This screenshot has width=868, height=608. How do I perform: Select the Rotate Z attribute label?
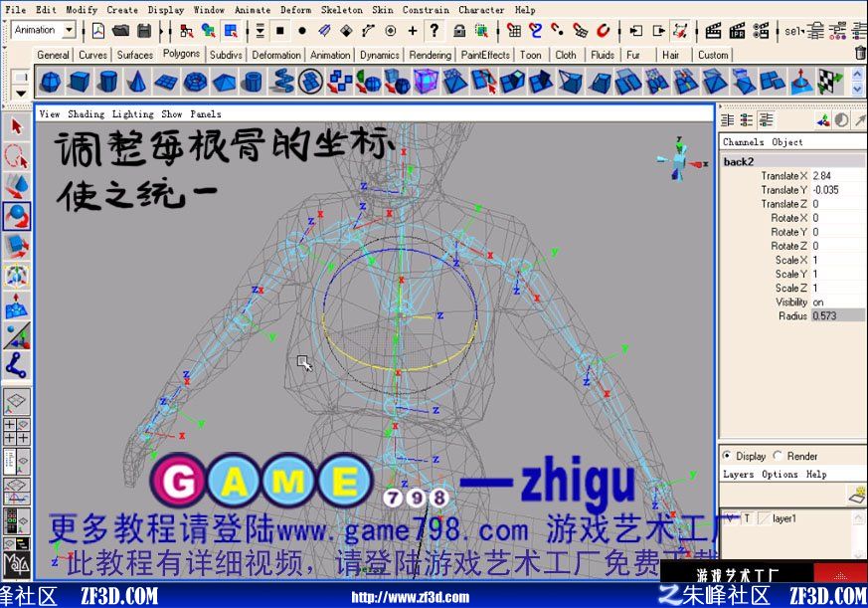788,246
